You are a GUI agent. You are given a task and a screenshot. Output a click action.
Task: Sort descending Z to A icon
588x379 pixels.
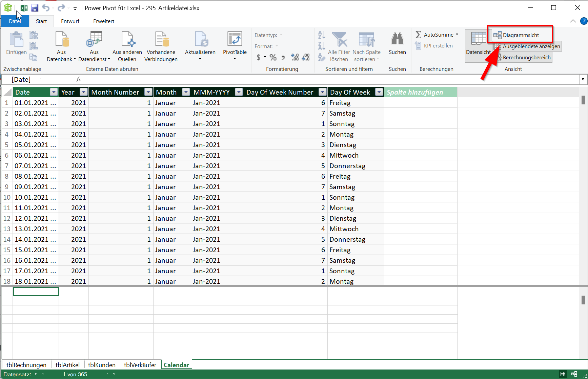coord(322,45)
